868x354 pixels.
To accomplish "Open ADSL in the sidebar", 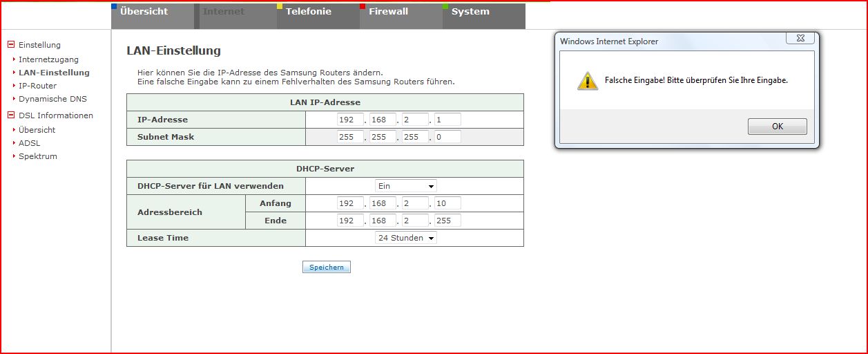I will point(29,143).
